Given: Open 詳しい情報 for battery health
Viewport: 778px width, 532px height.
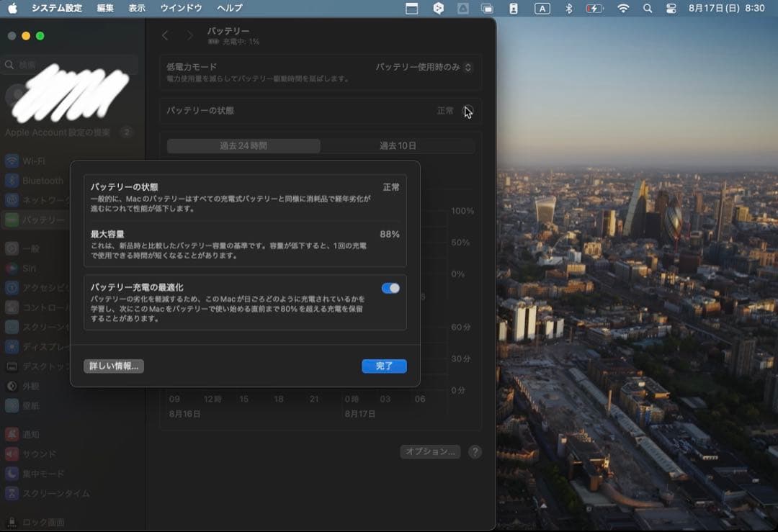Looking at the screenshot, I should 114,366.
